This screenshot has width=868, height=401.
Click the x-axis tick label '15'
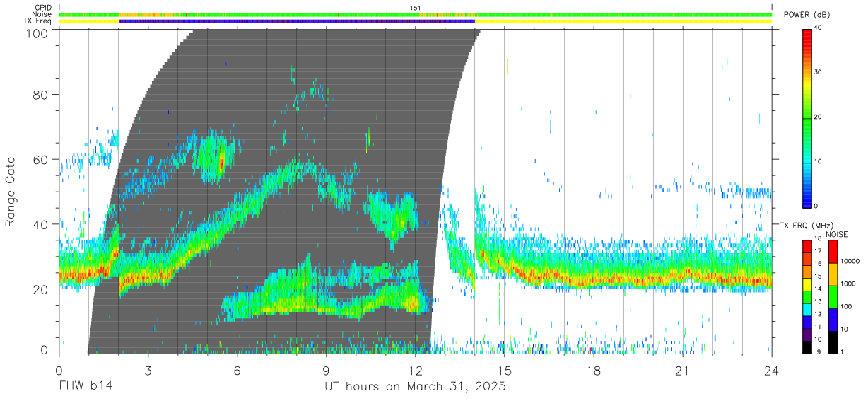[x=505, y=371]
